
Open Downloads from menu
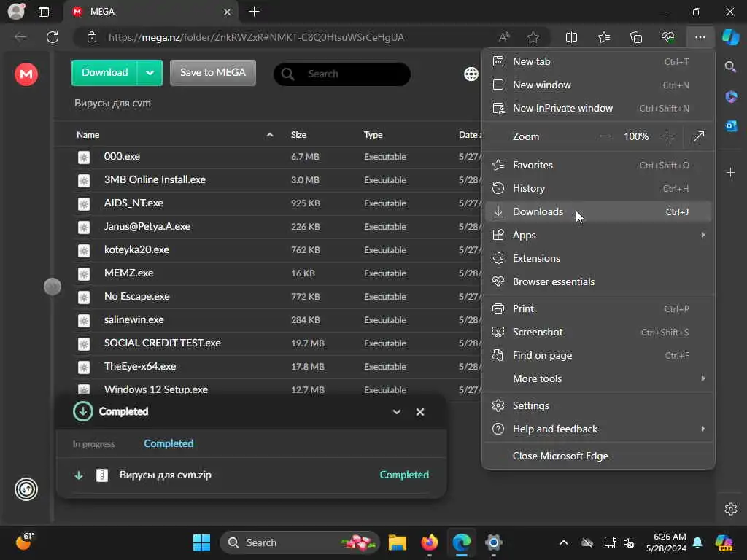[x=598, y=211]
